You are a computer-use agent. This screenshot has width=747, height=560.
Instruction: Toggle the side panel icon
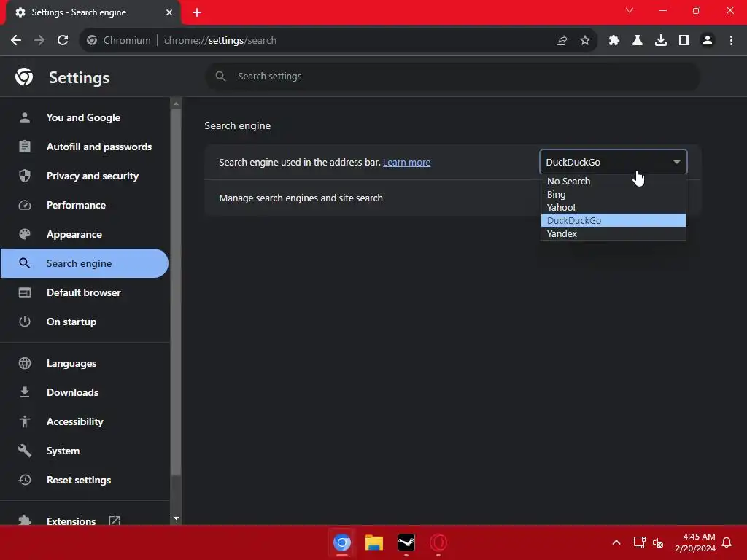point(684,41)
